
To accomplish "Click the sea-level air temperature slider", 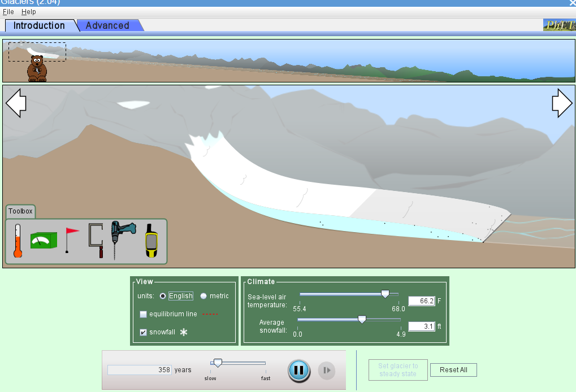I will (385, 294).
